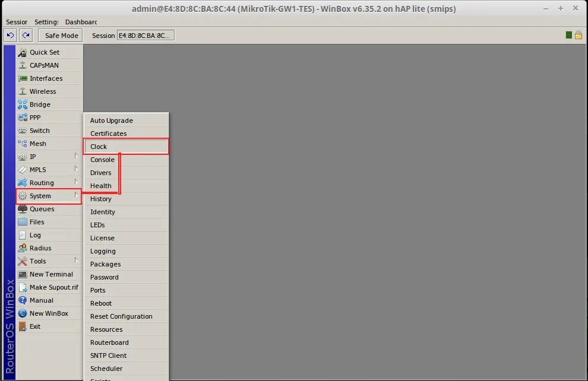Image resolution: width=588 pixels, height=381 pixels.
Task: Open Resources from System submenu
Action: coord(127,330)
